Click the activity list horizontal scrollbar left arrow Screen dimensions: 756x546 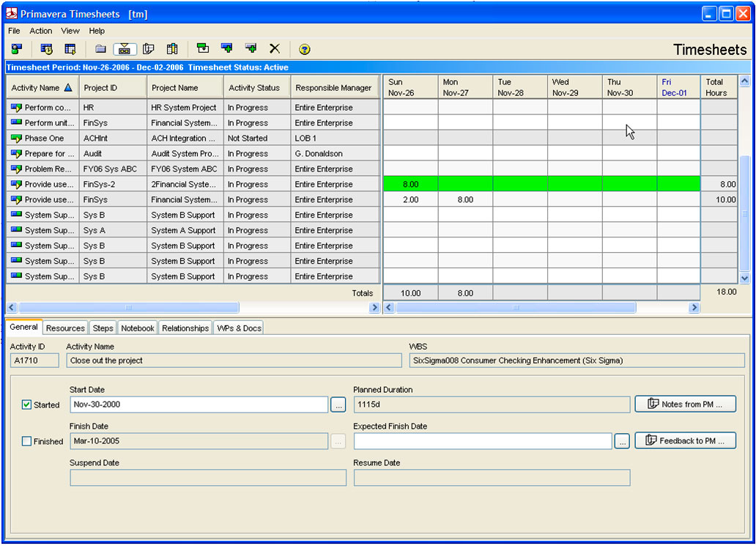[12, 307]
